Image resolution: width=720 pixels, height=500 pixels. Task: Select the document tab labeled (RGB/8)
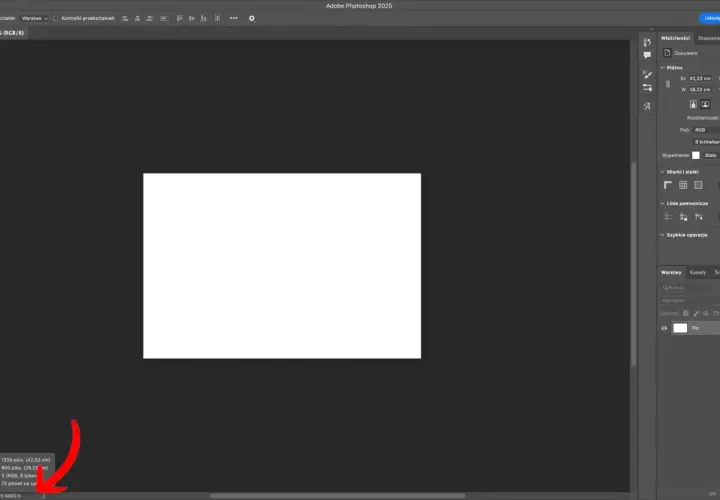pos(12,33)
